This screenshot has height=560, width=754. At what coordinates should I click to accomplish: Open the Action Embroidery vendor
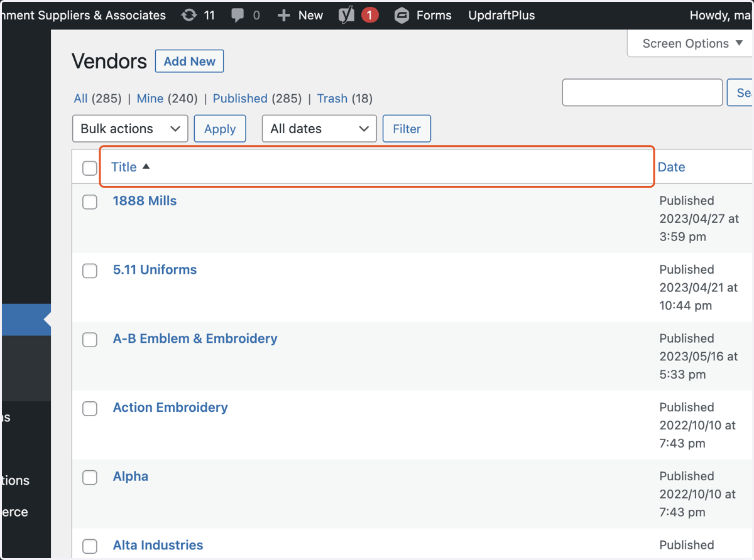[170, 407]
